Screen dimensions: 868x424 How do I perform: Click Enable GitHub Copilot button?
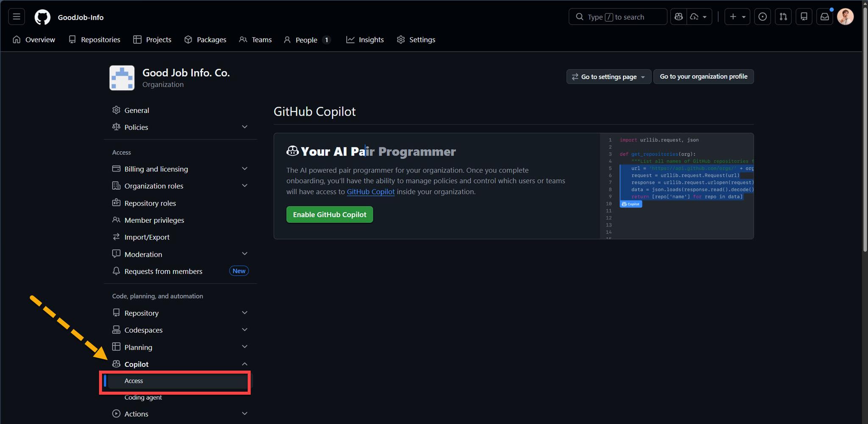click(x=329, y=215)
